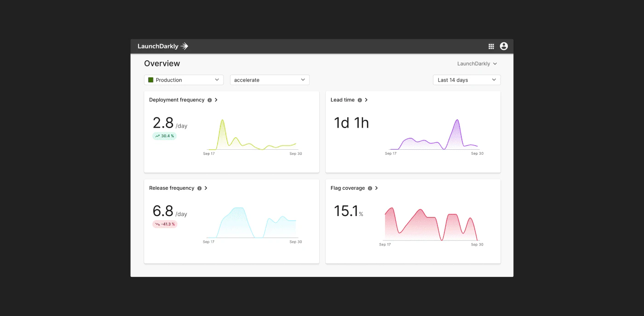The image size is (644, 316).
Task: Click the -41.3 % trend badge
Action: coord(165,224)
